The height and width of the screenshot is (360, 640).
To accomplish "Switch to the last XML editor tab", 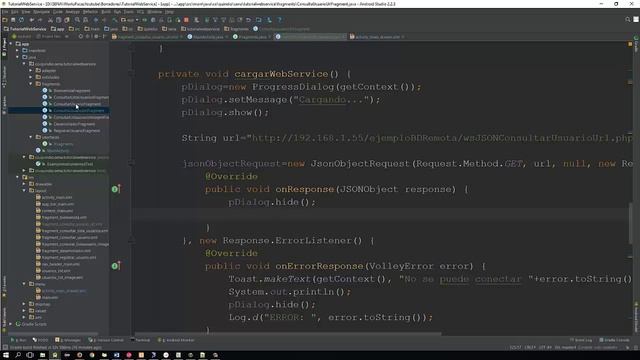I will [x=377, y=37].
